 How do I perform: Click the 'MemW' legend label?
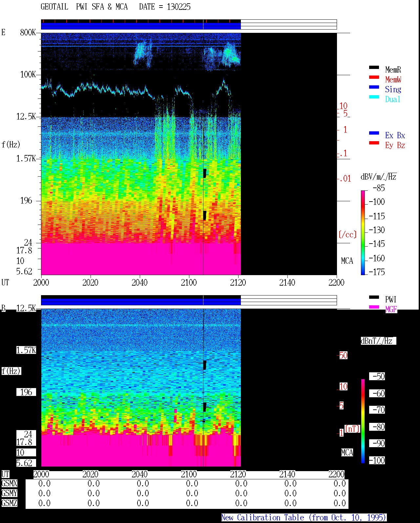(393, 79)
